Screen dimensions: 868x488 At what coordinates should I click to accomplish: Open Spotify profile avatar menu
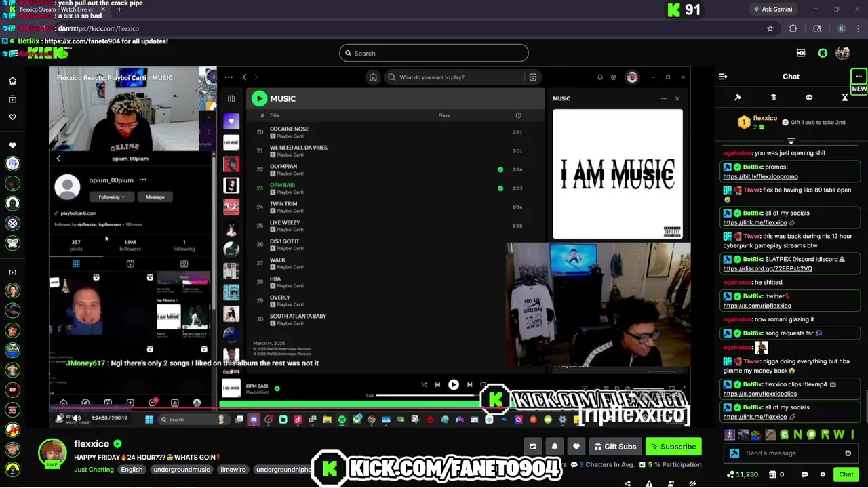click(x=632, y=77)
